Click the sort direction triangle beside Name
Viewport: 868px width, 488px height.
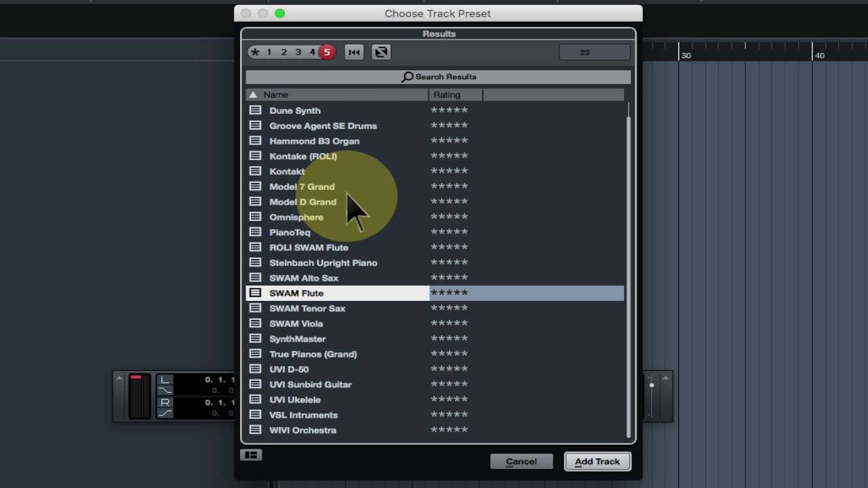(x=253, y=95)
